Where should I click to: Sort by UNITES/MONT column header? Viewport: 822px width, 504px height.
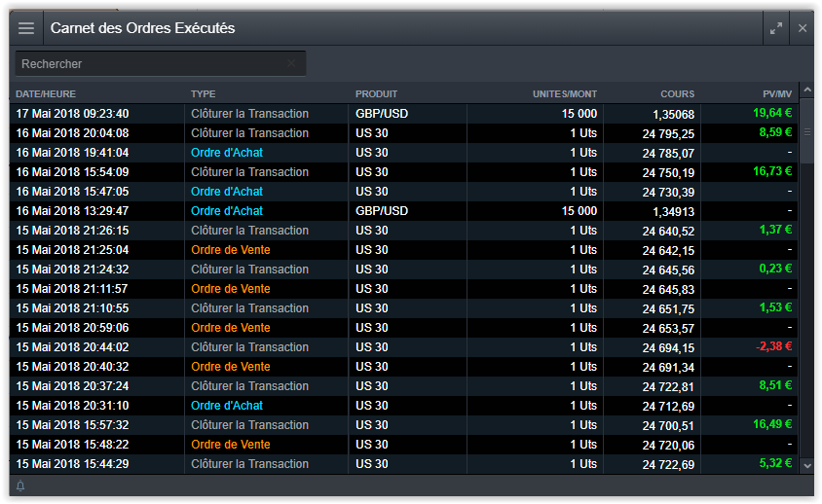(565, 94)
